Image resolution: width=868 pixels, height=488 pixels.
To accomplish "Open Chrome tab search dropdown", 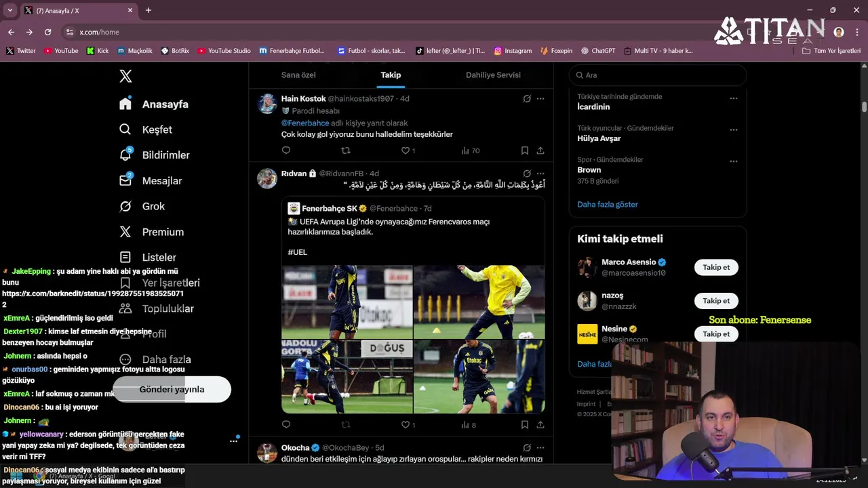I will click(x=9, y=10).
